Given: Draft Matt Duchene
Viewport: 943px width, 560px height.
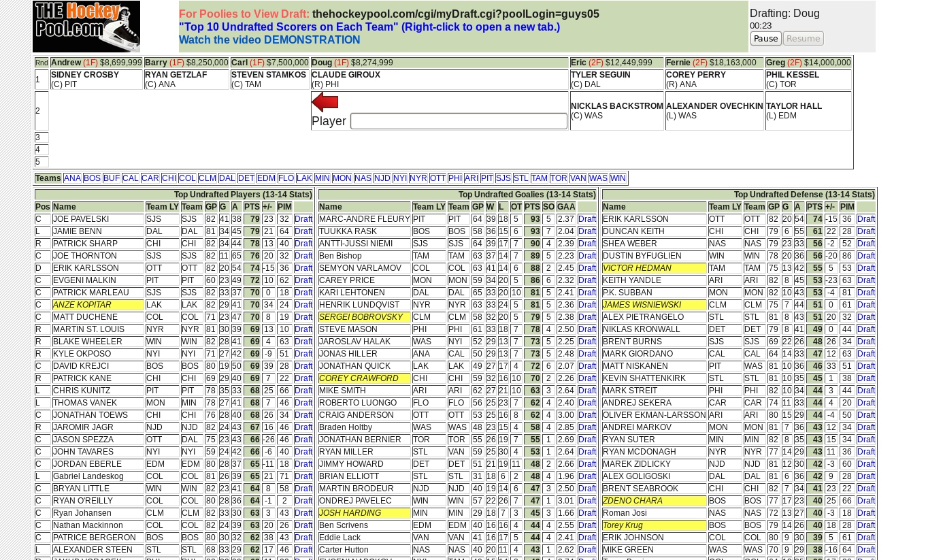Looking at the screenshot, I should [303, 317].
